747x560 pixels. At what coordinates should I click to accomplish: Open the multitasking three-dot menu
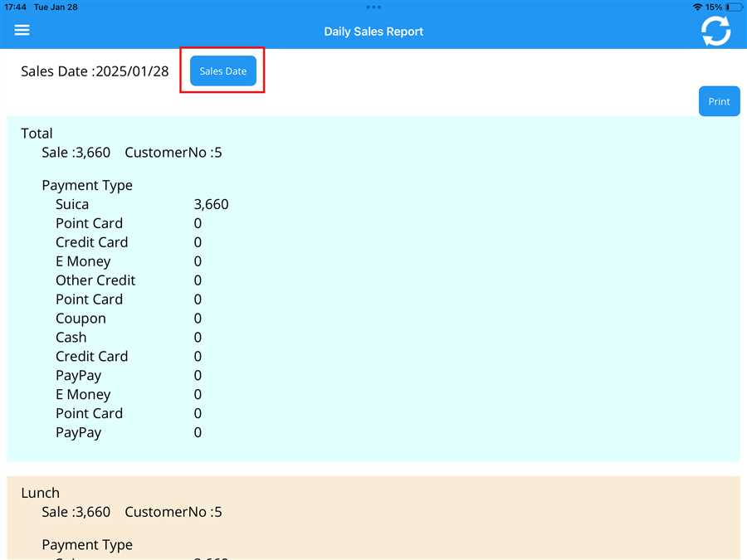373,7
